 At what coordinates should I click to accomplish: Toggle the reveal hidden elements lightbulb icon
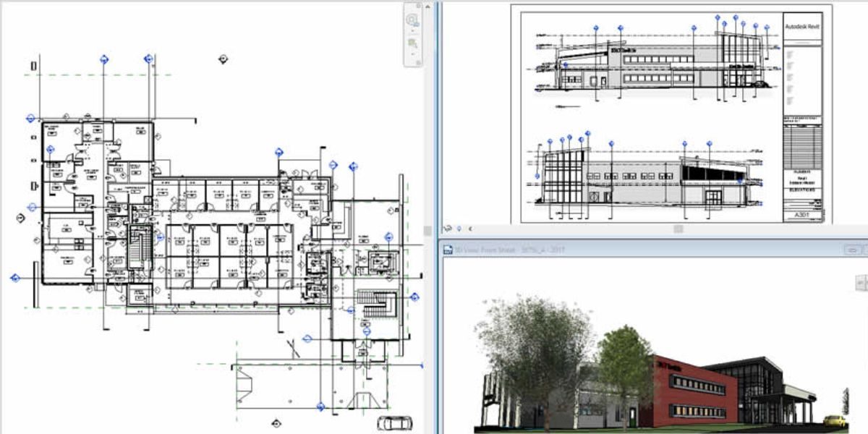point(459,229)
